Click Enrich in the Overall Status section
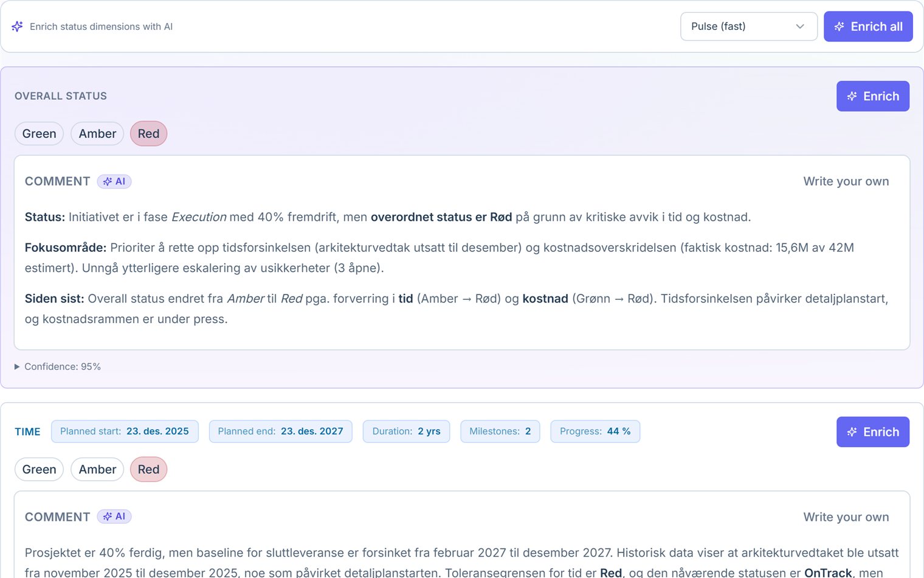 872,96
